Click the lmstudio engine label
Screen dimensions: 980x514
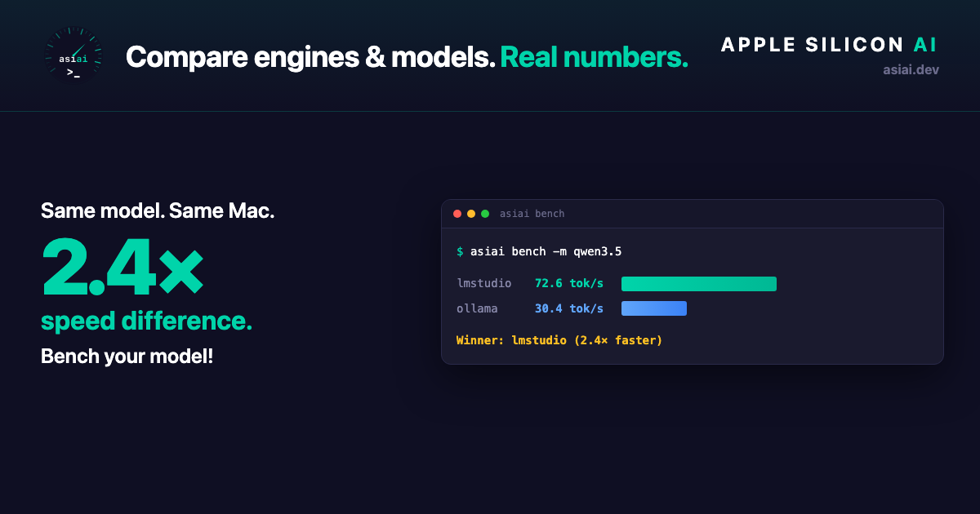point(484,284)
